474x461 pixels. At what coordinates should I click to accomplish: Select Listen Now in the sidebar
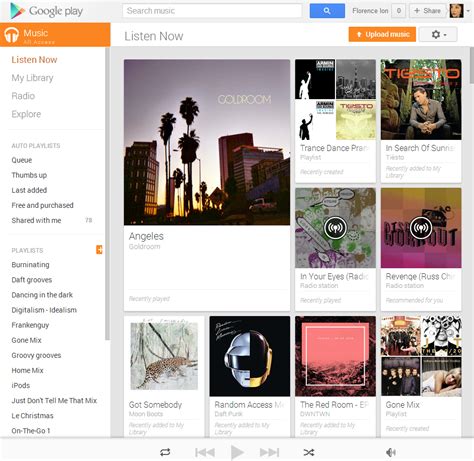[34, 60]
